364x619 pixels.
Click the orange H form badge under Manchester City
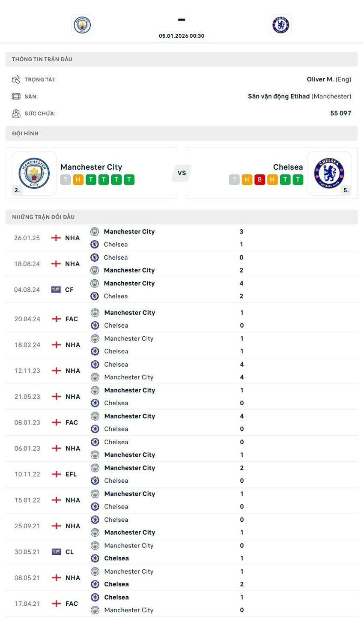coord(78,179)
